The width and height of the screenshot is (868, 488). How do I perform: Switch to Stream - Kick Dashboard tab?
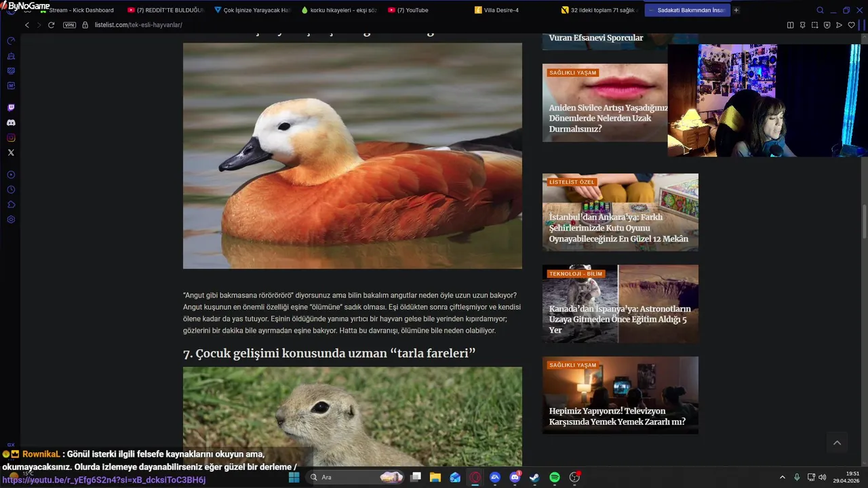coord(77,10)
